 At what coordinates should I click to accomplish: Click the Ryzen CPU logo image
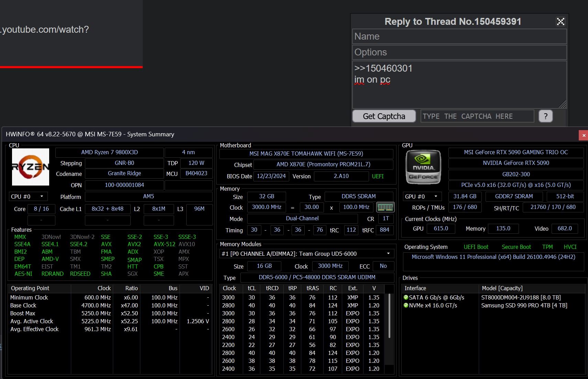[31, 167]
